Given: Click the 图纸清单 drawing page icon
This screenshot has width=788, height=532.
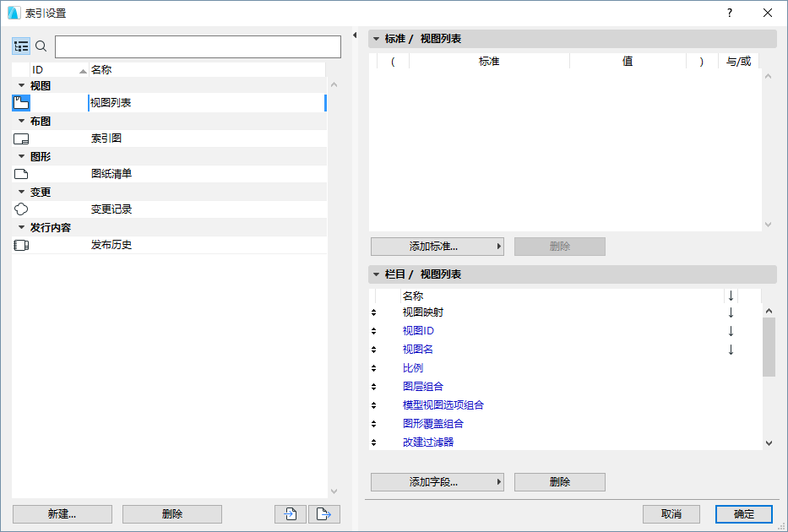Looking at the screenshot, I should [20, 173].
